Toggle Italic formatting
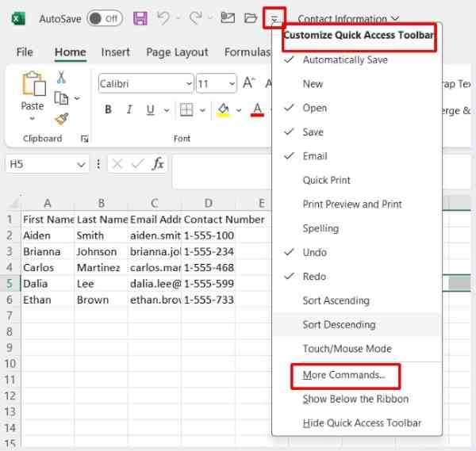This screenshot has width=476, height=451. [x=129, y=109]
